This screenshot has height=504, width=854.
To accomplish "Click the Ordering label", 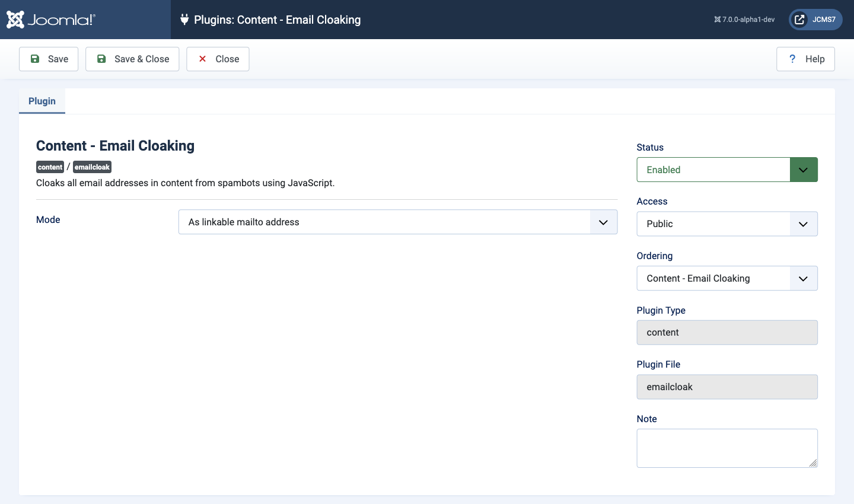I will coord(655,256).
